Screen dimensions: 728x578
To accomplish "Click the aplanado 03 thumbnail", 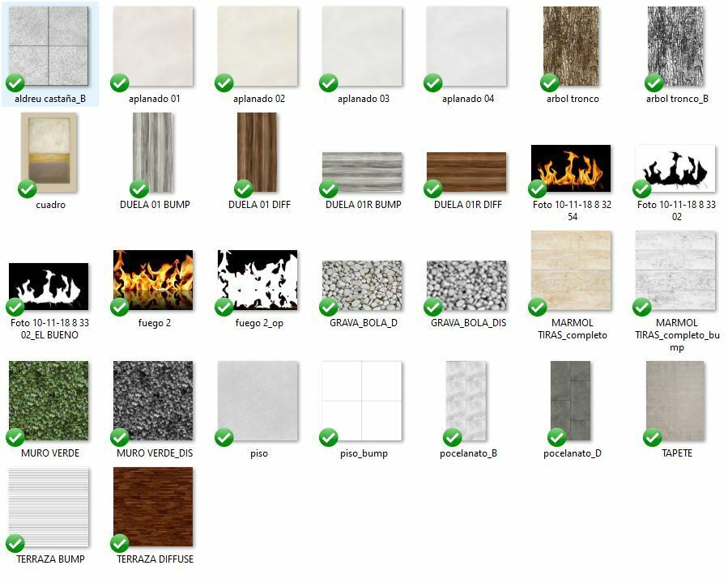I will click(x=362, y=46).
